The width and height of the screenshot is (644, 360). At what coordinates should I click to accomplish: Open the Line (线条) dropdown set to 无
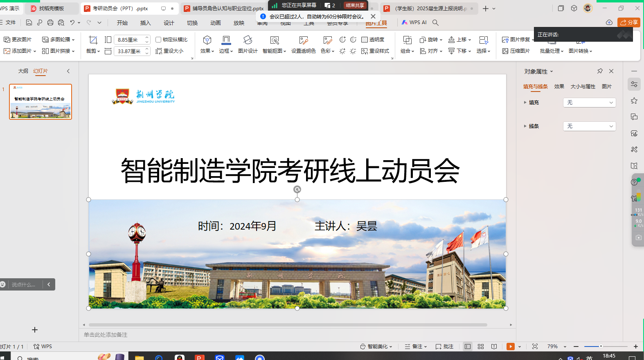click(x=589, y=126)
